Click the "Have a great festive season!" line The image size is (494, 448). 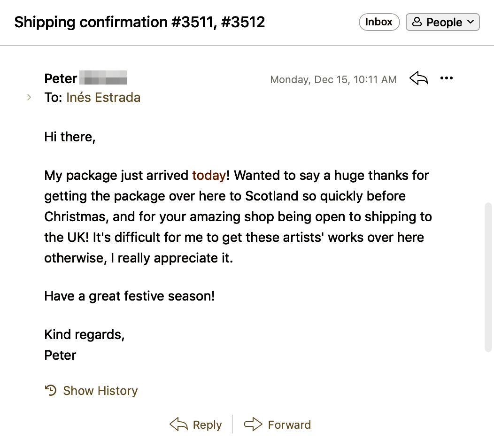point(130,296)
